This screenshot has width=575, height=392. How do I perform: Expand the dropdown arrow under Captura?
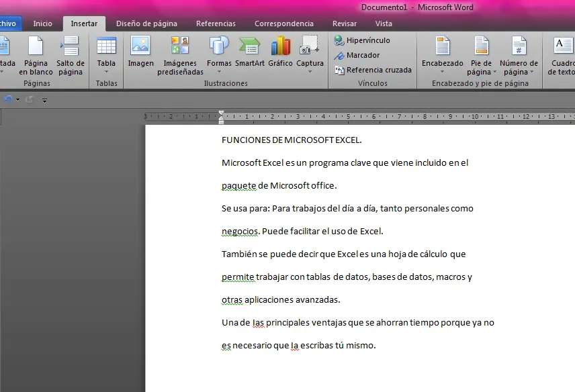click(x=310, y=72)
